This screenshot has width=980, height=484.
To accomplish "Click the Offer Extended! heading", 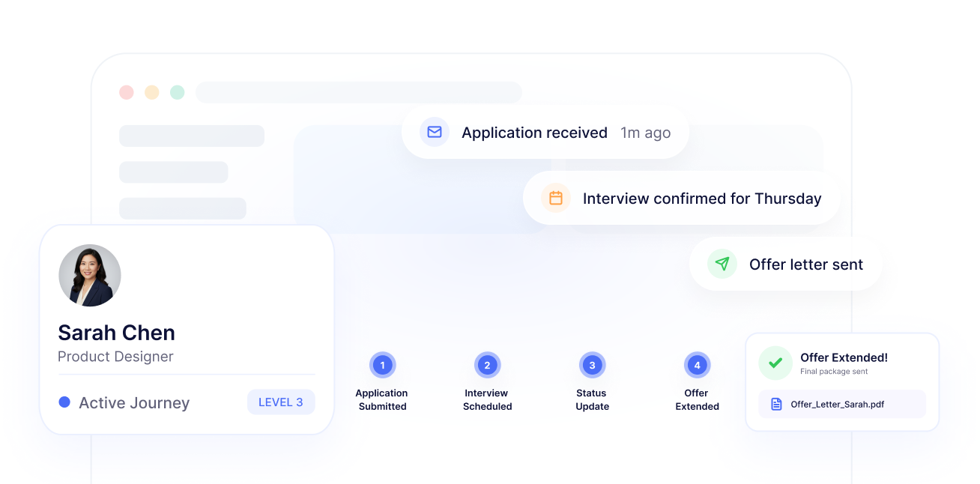I will click(x=844, y=357).
